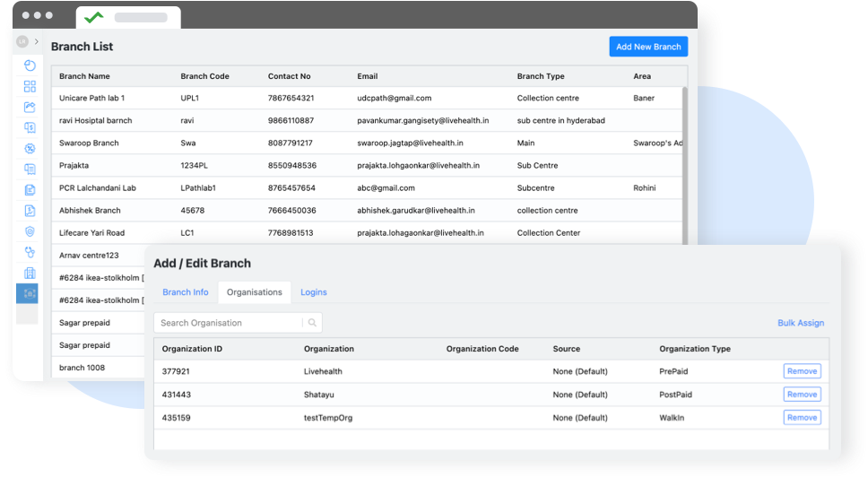Open the grid dashboard sidebar icon
This screenshot has height=478, width=868.
click(30, 86)
